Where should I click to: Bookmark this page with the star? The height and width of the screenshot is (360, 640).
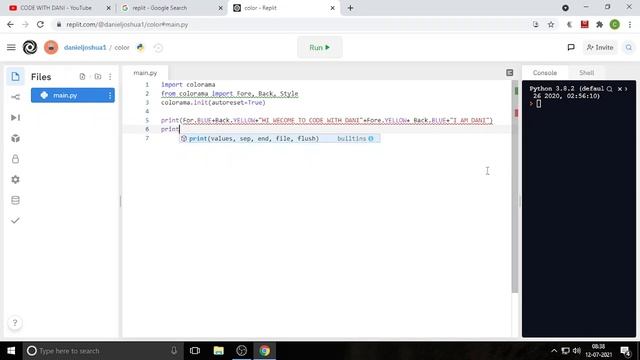pyautogui.click(x=551, y=24)
